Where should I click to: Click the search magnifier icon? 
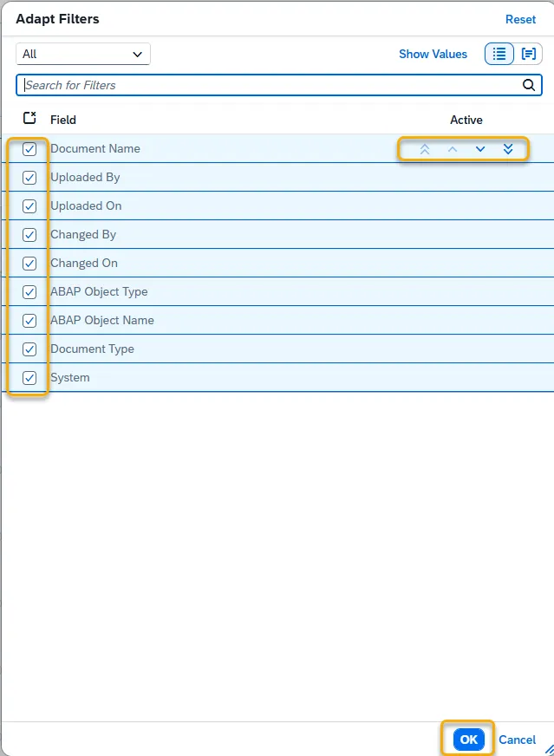pyautogui.click(x=529, y=85)
